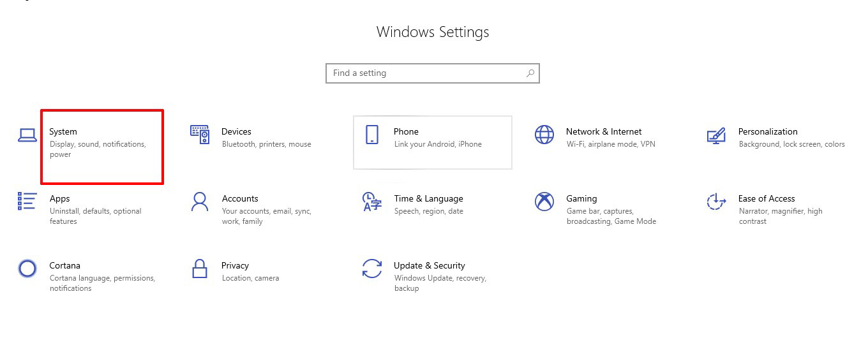Open Personalization settings title
The height and width of the screenshot is (361, 868).
coord(768,131)
